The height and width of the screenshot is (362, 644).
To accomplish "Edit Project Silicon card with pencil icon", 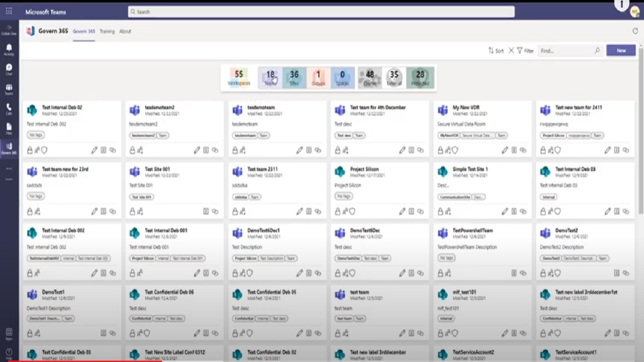I will click(402, 212).
